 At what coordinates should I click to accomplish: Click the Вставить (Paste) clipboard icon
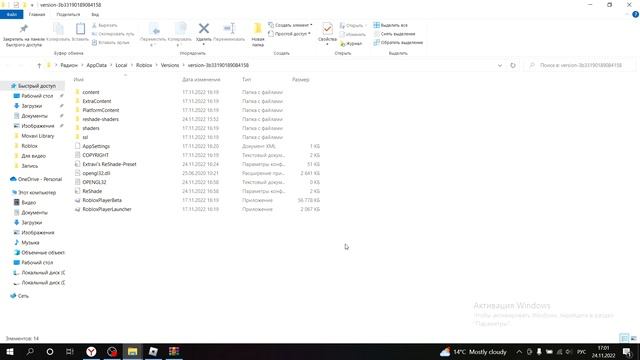point(80,29)
